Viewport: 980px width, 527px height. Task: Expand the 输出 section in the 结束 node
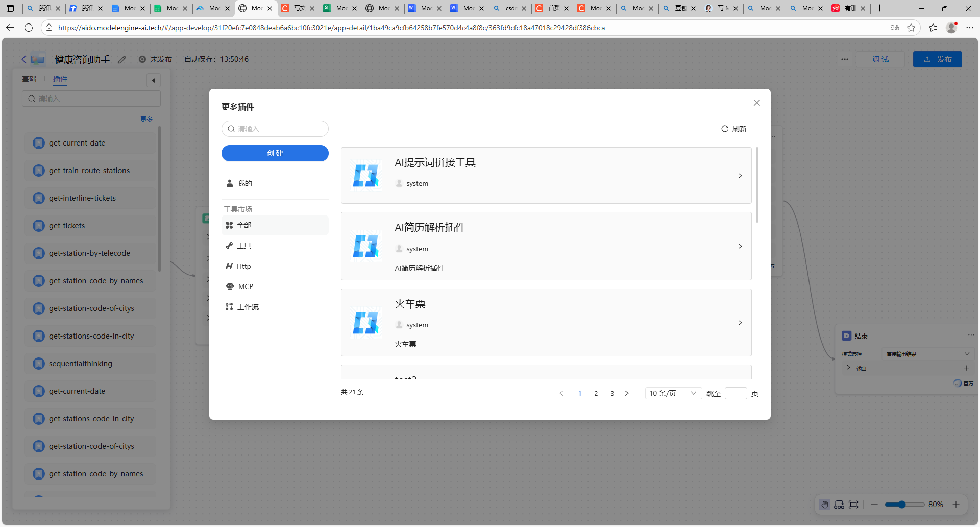[x=848, y=367]
